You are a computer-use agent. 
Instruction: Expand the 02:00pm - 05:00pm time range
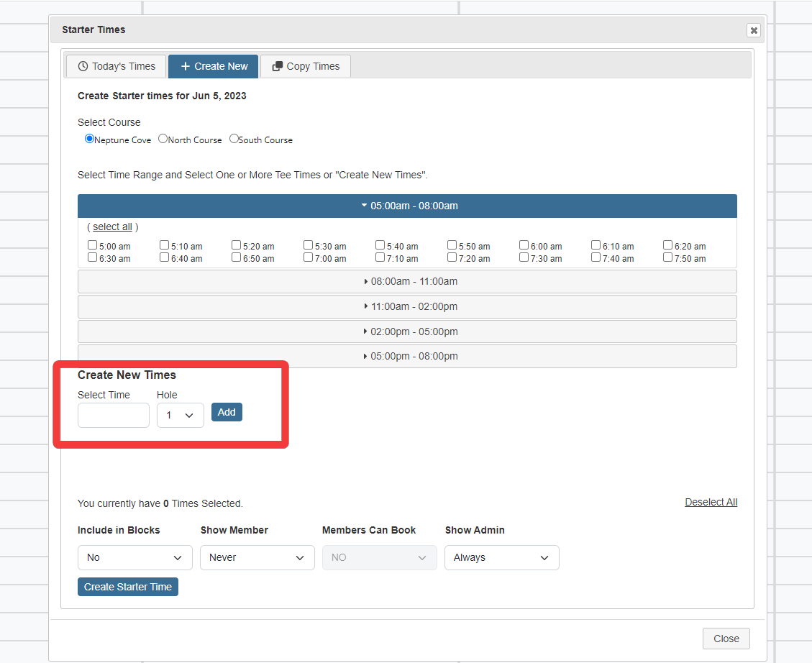407,331
